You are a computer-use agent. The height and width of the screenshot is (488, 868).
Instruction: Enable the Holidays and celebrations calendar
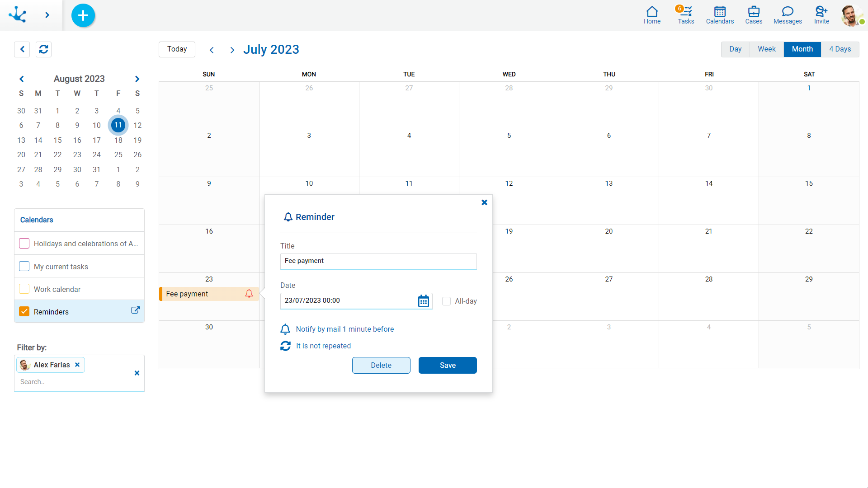pyautogui.click(x=24, y=244)
